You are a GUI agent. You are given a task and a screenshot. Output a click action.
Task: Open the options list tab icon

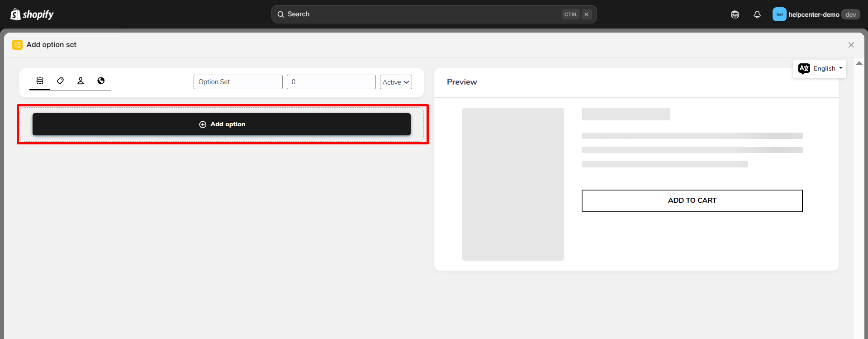pos(40,81)
